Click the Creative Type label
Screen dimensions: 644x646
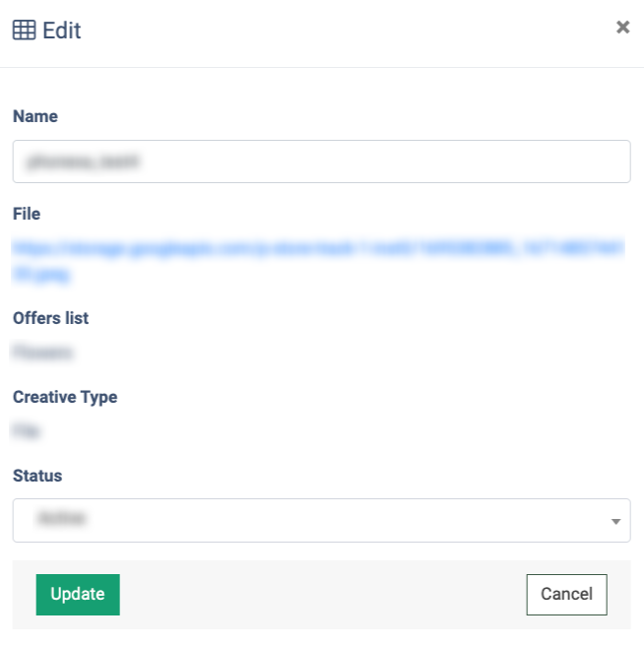[x=65, y=397]
